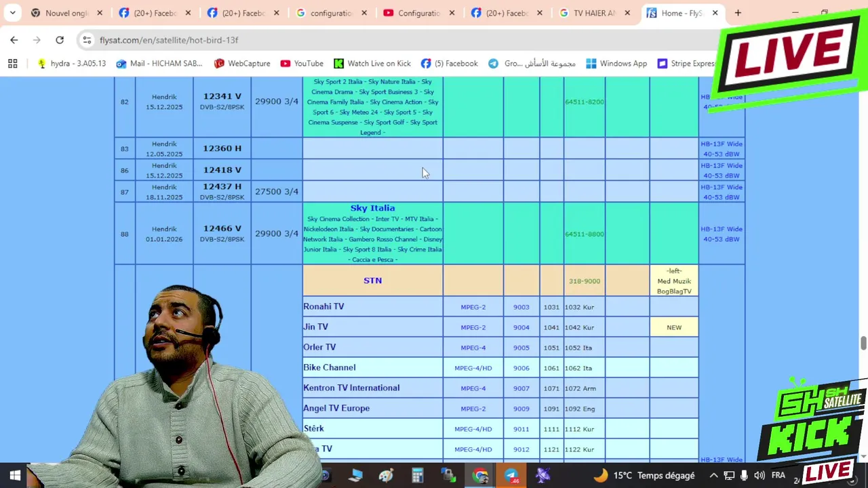Select the Home - FlySat tab
The width and height of the screenshot is (868, 488).
point(682,13)
